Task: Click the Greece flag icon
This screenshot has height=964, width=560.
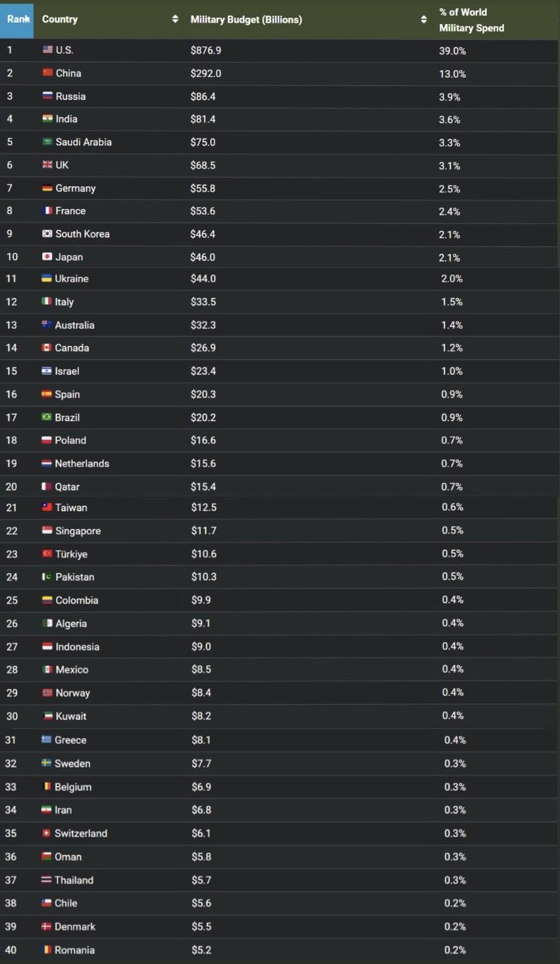Action: (x=47, y=740)
